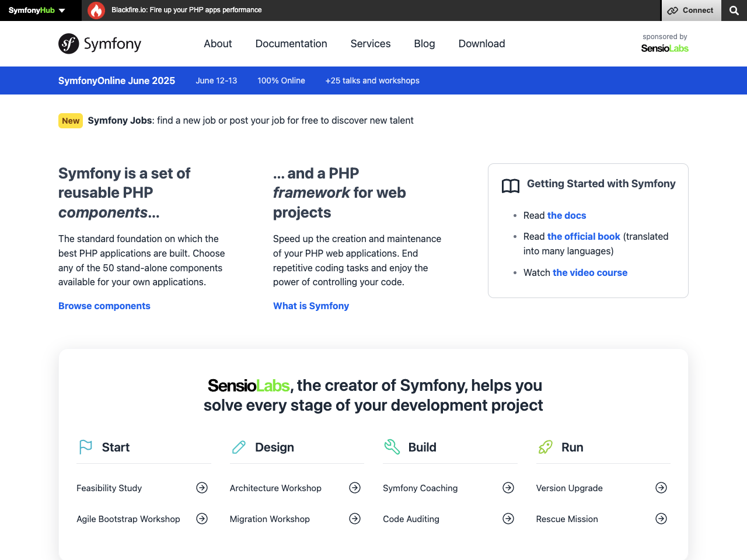The height and width of the screenshot is (560, 747).
Task: Open the Download menu item
Action: [x=481, y=44]
